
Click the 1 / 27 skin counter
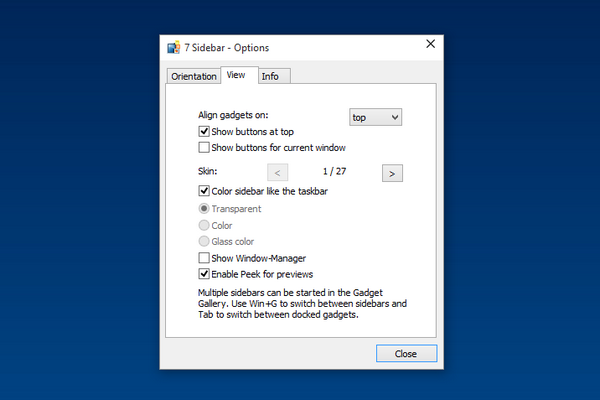coord(335,173)
